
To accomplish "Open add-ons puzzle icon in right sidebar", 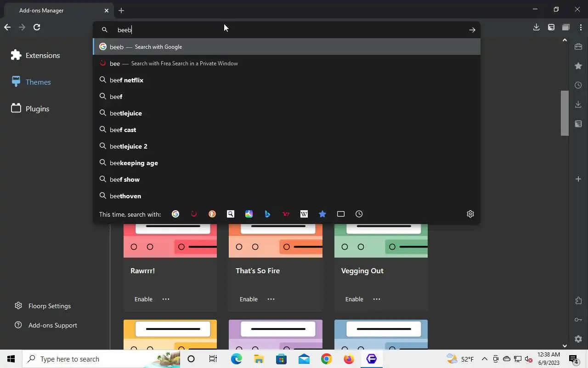I will tap(578, 300).
